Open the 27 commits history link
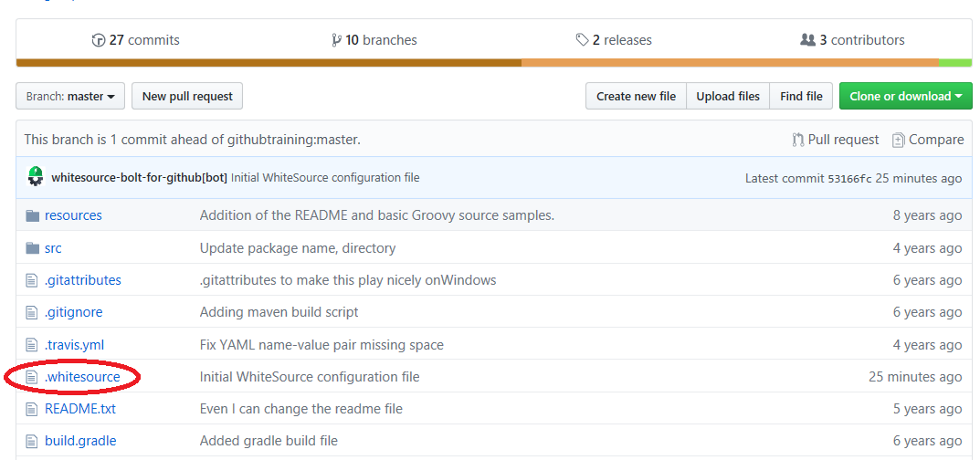The height and width of the screenshot is (460, 980). click(x=135, y=40)
